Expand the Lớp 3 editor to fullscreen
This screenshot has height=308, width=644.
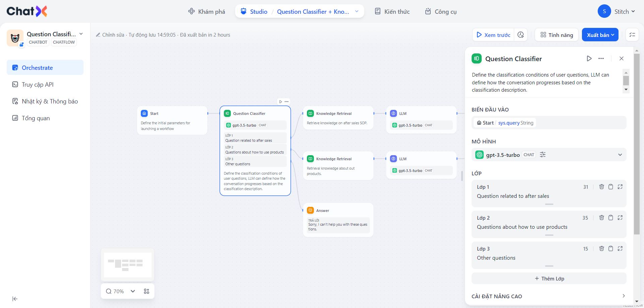pos(620,249)
